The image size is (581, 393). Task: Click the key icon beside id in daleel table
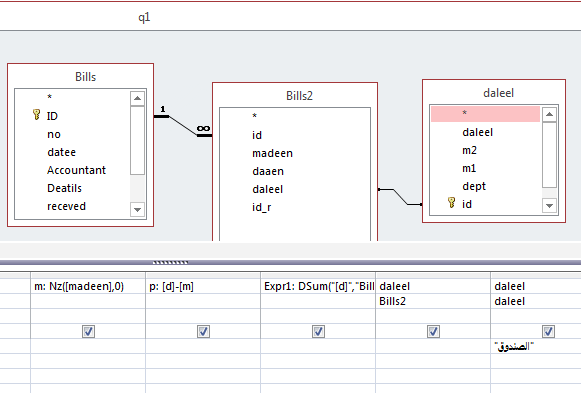[x=451, y=203]
